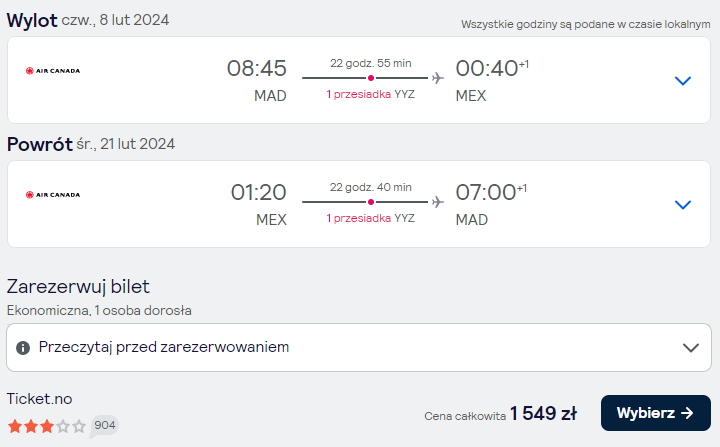The width and height of the screenshot is (720, 447).
Task: Expand the outbound flight details chevron
Action: (683, 81)
